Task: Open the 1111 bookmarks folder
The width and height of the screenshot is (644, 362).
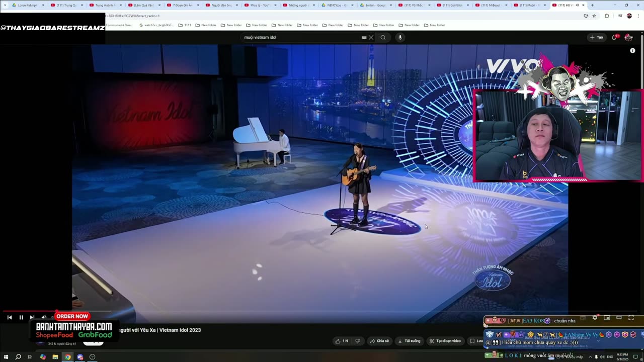Action: (185, 25)
